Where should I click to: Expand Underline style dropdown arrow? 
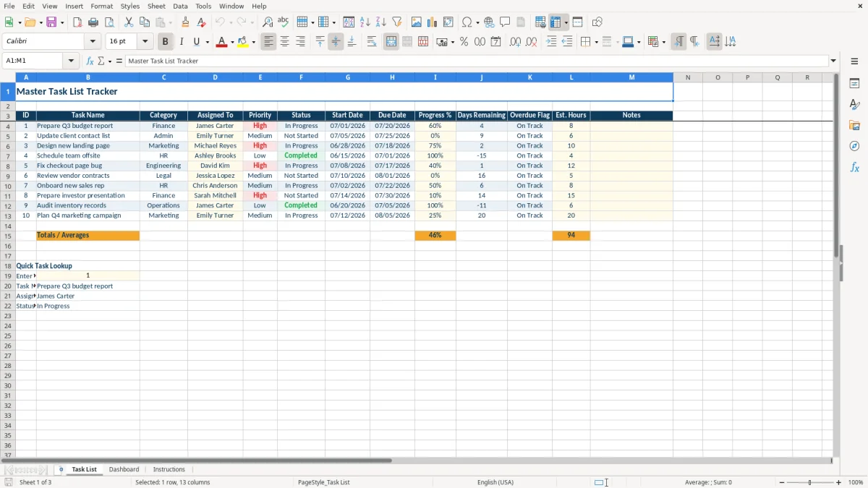[207, 42]
